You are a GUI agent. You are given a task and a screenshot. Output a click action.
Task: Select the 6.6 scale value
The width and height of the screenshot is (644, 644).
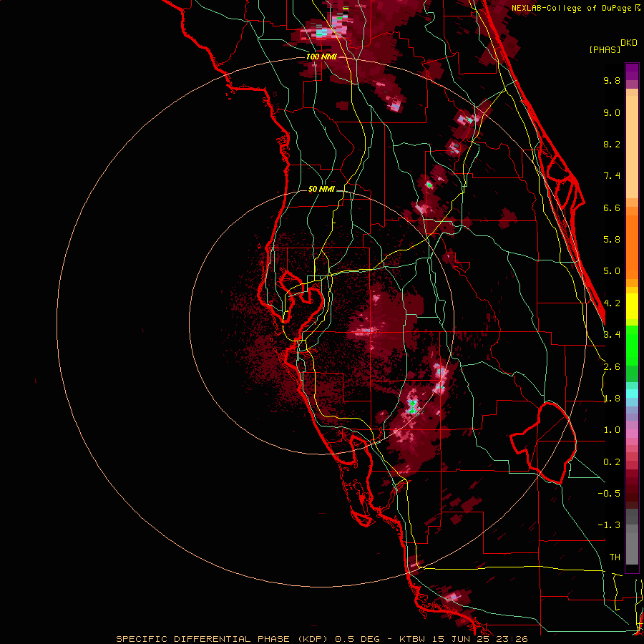[612, 208]
